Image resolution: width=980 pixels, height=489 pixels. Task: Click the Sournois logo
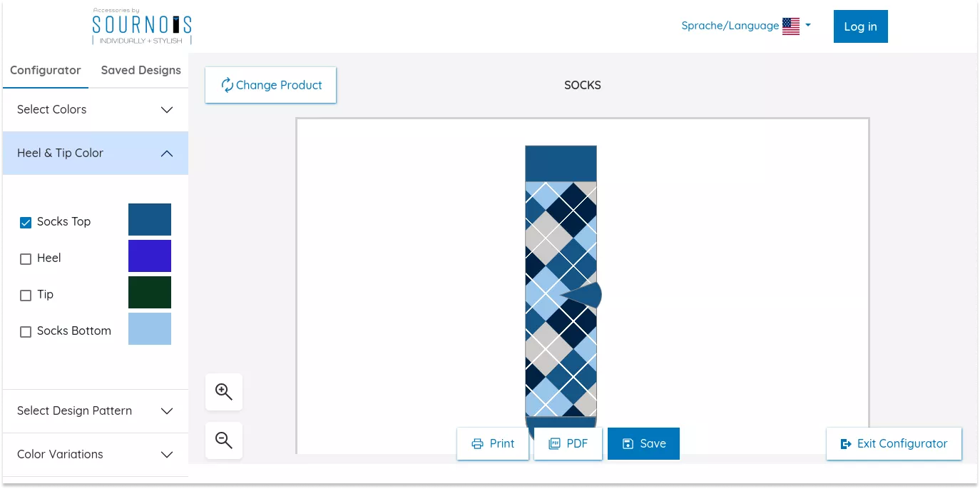coord(142,26)
